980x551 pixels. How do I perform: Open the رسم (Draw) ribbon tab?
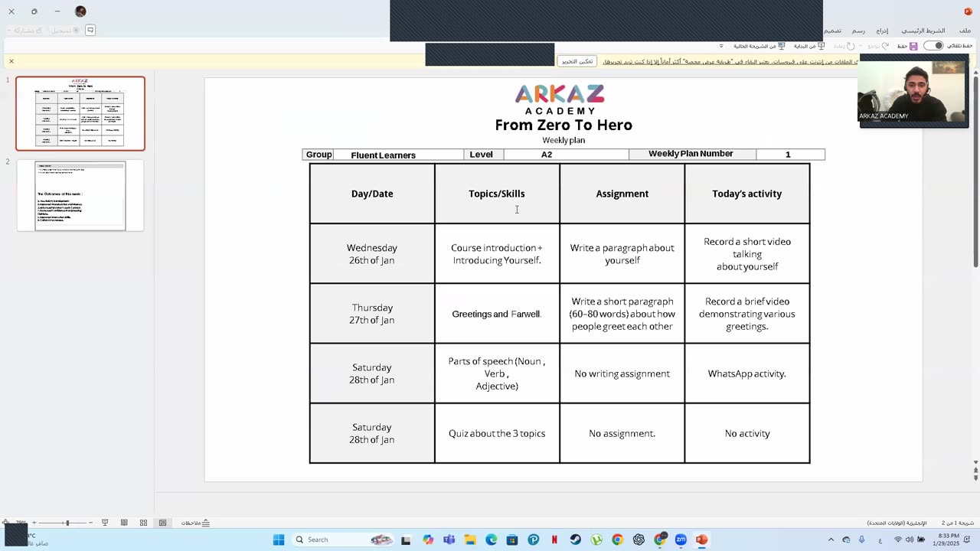pyautogui.click(x=859, y=31)
